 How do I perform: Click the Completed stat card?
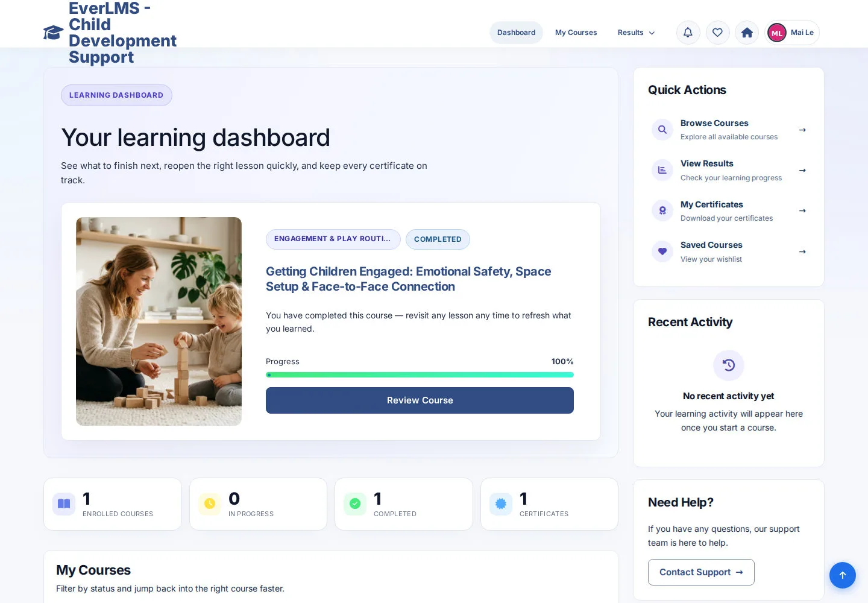coord(404,504)
